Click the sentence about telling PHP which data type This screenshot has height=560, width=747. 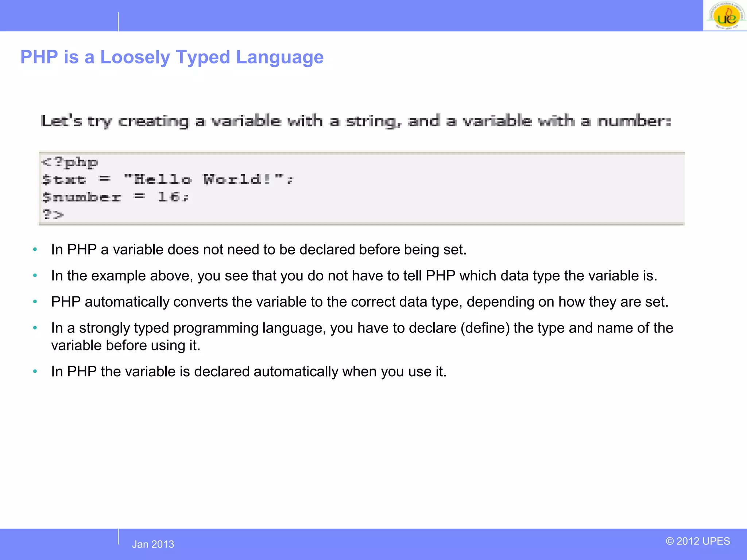coord(354,276)
